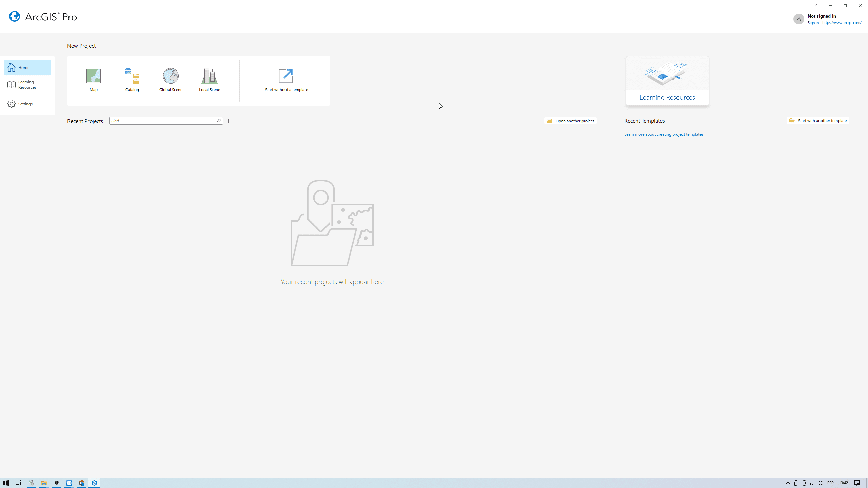Image resolution: width=868 pixels, height=488 pixels.
Task: Click the sort recent projects icon
Action: pos(230,121)
